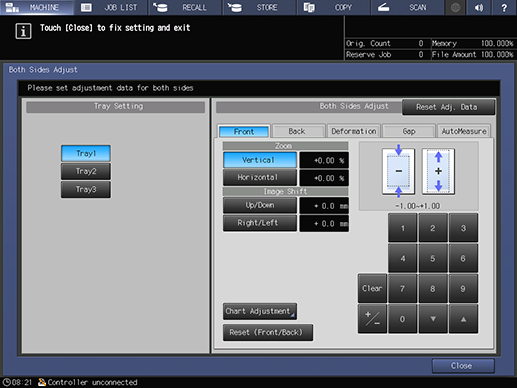This screenshot has width=517, height=388.
Task: Open the MACHINE screen tab
Action: (x=37, y=7)
